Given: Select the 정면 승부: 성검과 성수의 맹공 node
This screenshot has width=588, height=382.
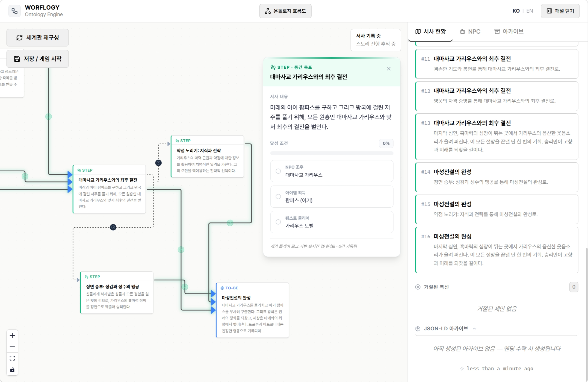Looking at the screenshot, I should (117, 293).
